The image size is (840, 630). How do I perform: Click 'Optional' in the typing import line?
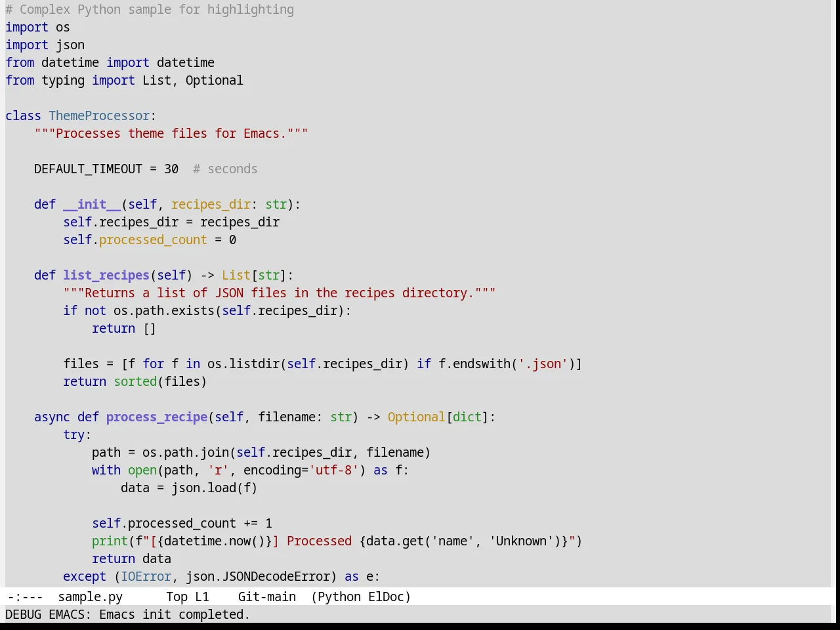[214, 80]
